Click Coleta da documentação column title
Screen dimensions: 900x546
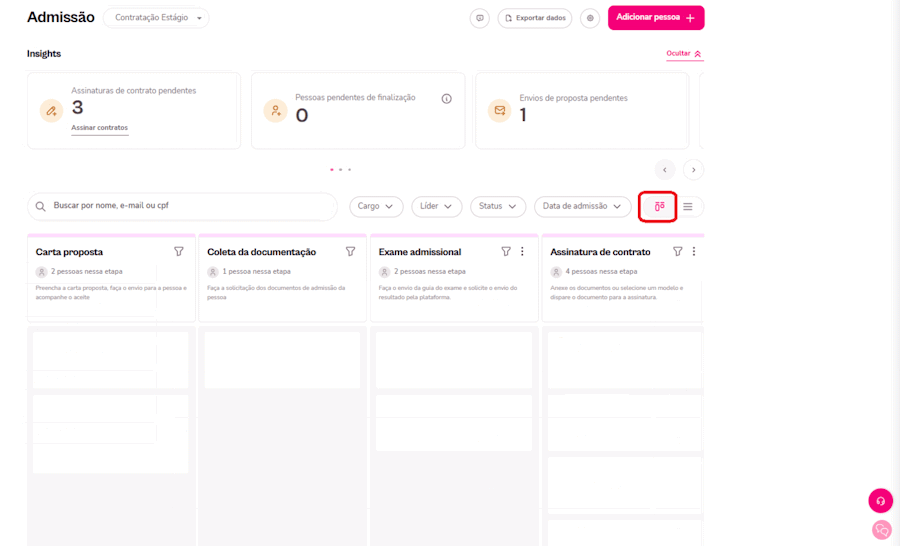(261, 252)
